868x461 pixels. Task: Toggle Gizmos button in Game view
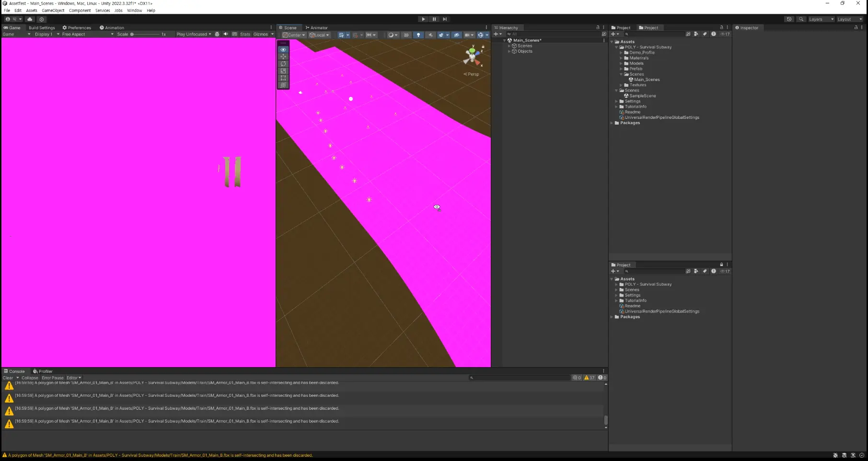click(x=260, y=34)
